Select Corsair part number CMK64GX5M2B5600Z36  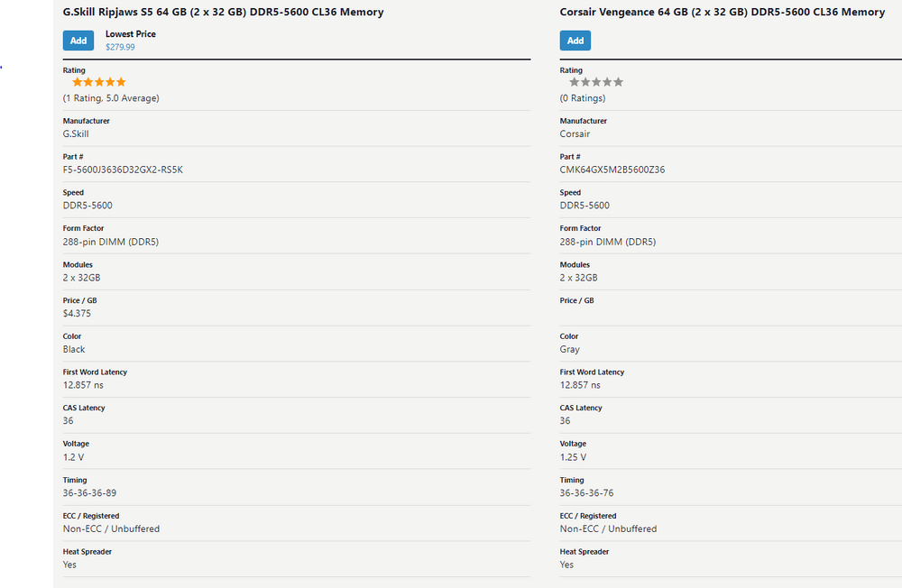point(612,170)
